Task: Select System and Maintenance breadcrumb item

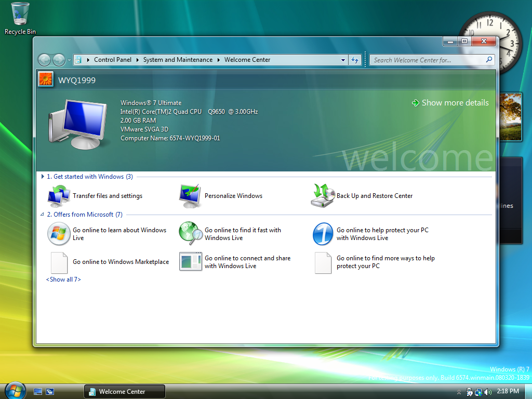Action: pyautogui.click(x=178, y=60)
